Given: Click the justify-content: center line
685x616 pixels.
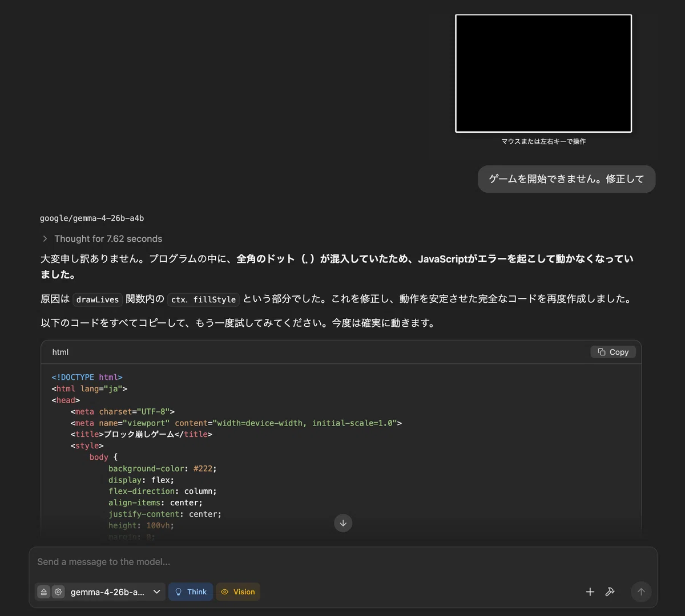Looking at the screenshot, I should coord(165,514).
